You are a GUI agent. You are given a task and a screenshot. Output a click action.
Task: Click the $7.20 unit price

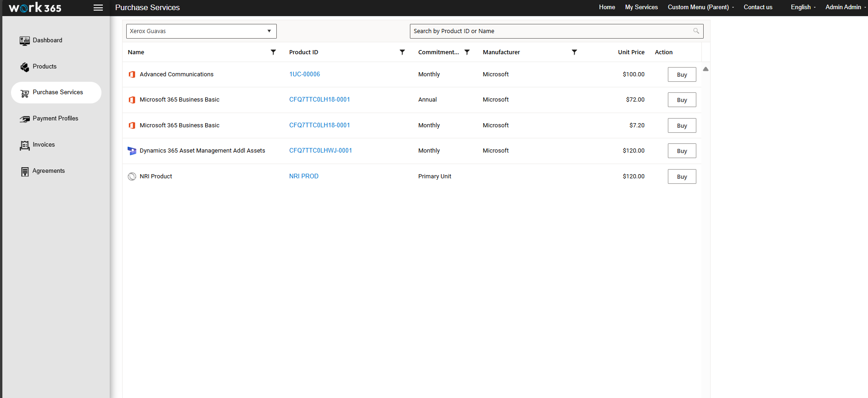tap(637, 125)
